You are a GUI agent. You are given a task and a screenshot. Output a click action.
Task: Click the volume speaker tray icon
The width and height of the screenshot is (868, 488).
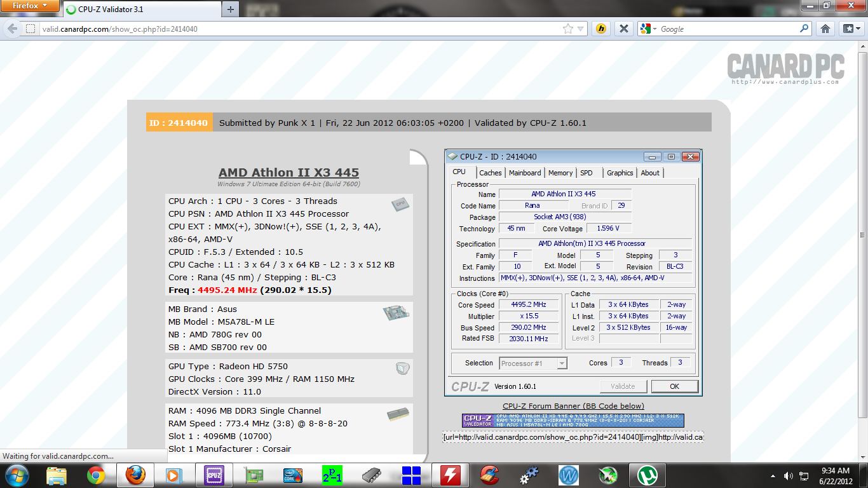[788, 476]
